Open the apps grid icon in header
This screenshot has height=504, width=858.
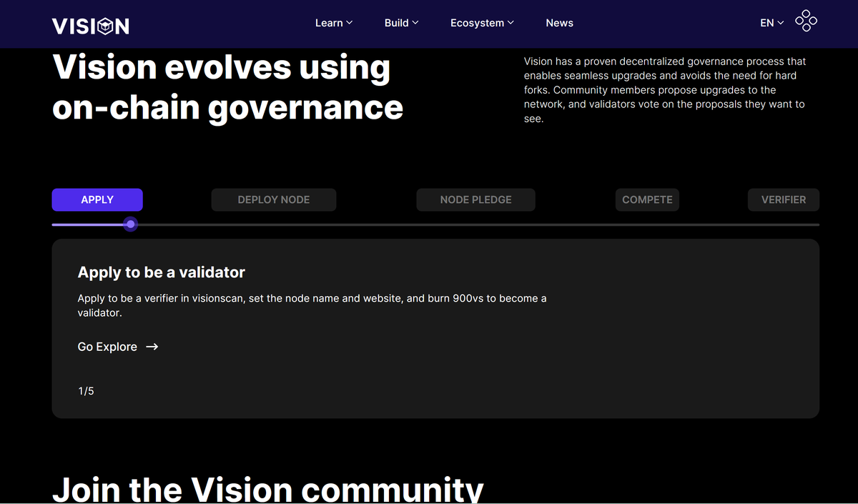(x=806, y=21)
